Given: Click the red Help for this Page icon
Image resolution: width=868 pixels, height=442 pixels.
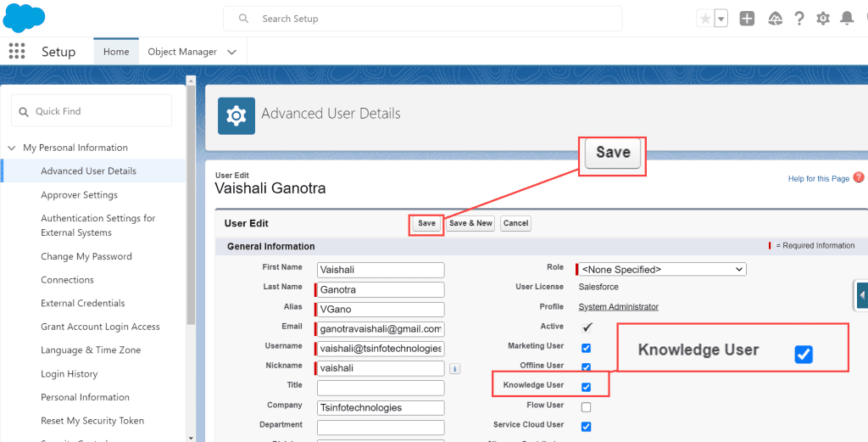Looking at the screenshot, I should (859, 177).
